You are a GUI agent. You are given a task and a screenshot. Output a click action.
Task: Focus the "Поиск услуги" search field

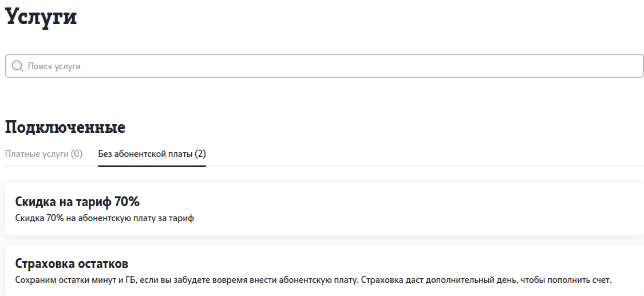[x=324, y=66]
